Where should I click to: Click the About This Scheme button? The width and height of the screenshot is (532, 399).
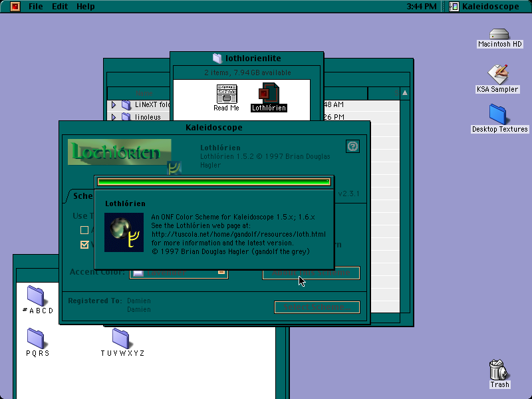pyautogui.click(x=311, y=273)
